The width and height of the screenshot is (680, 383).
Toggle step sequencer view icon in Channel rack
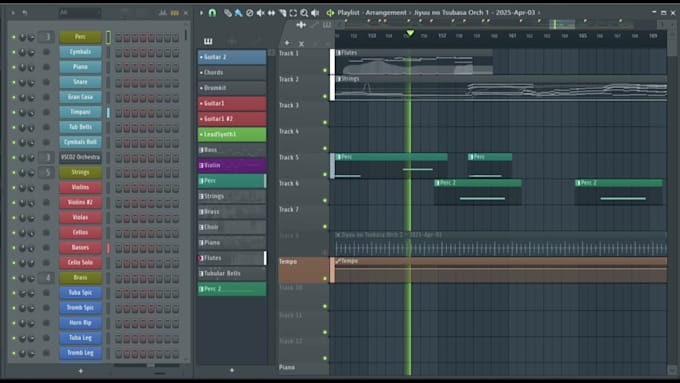pos(174,13)
